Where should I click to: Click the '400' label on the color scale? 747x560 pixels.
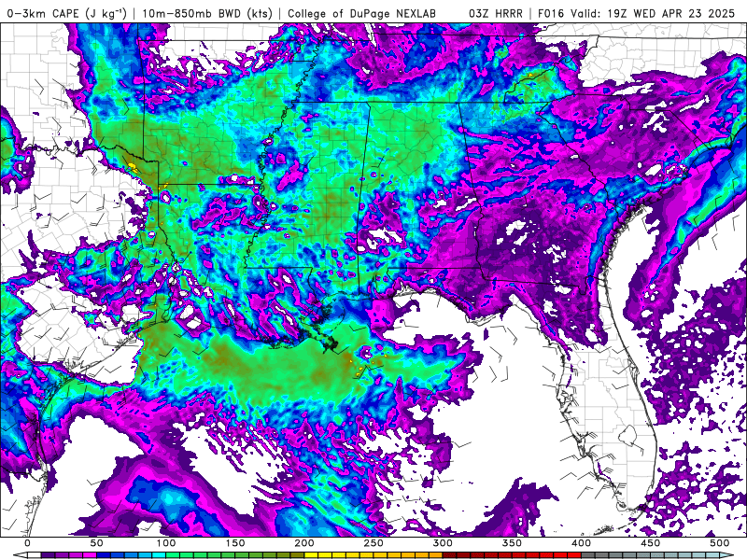click(x=581, y=542)
